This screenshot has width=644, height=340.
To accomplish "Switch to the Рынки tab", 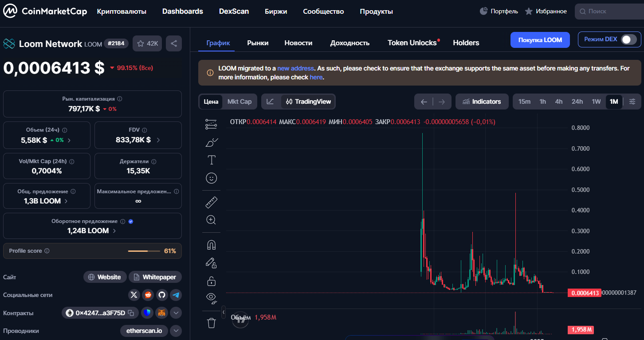I will [258, 43].
